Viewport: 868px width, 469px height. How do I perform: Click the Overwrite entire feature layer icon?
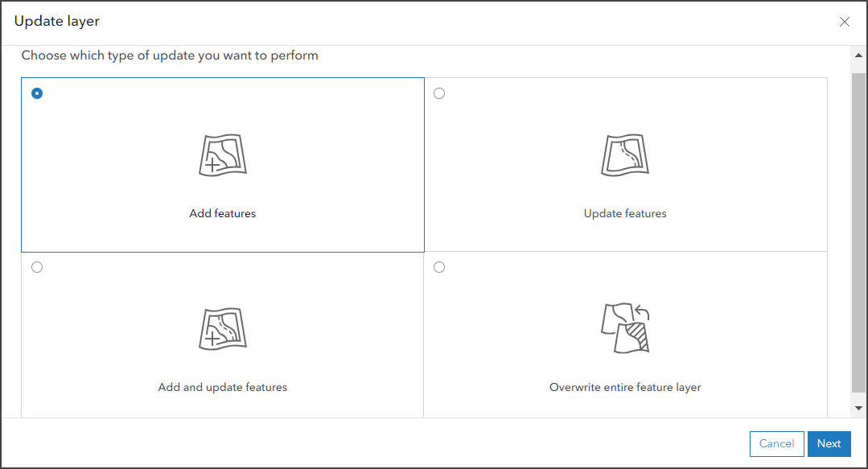click(x=625, y=329)
